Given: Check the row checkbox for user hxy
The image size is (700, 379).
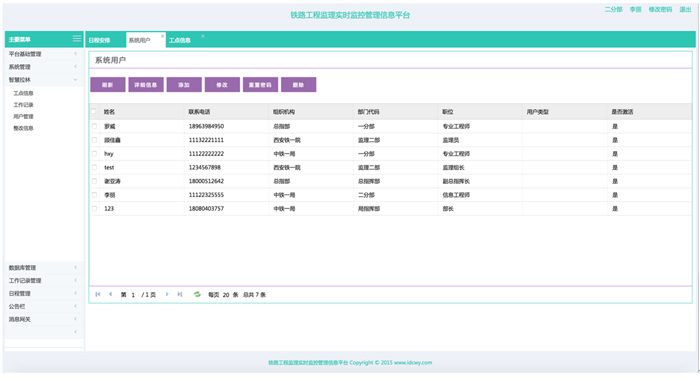Looking at the screenshot, I should [x=94, y=154].
